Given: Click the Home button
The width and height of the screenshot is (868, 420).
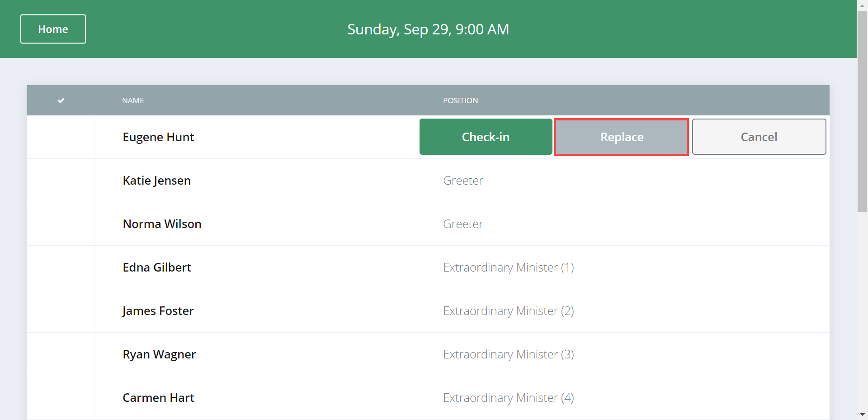Looking at the screenshot, I should pyautogui.click(x=53, y=29).
